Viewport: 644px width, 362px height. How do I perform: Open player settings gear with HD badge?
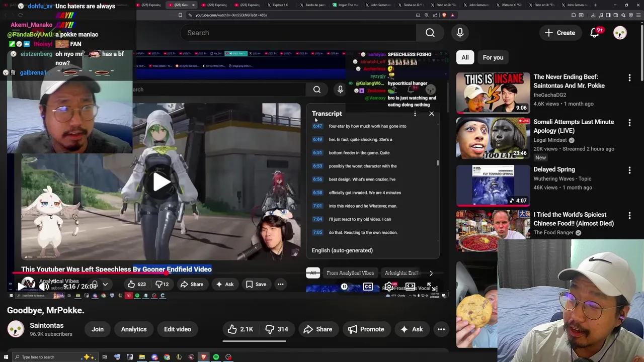click(389, 287)
